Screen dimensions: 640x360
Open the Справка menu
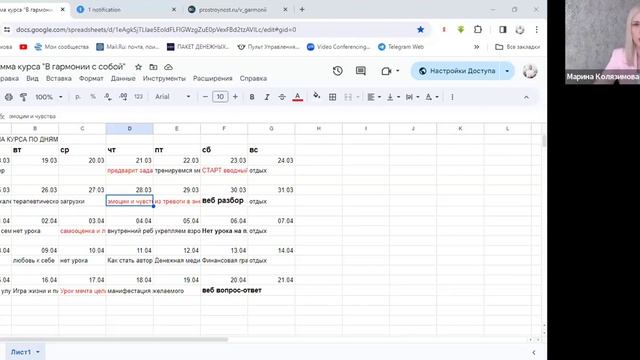pos(253,78)
